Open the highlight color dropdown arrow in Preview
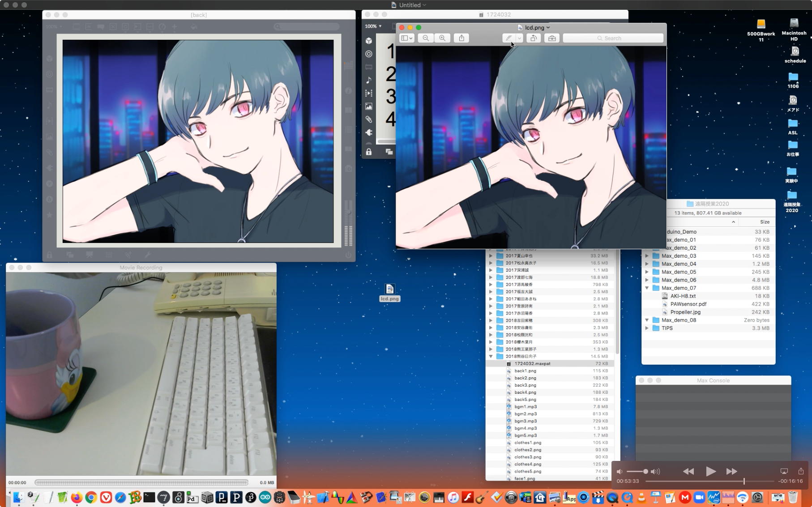This screenshot has width=812, height=507. [x=519, y=38]
